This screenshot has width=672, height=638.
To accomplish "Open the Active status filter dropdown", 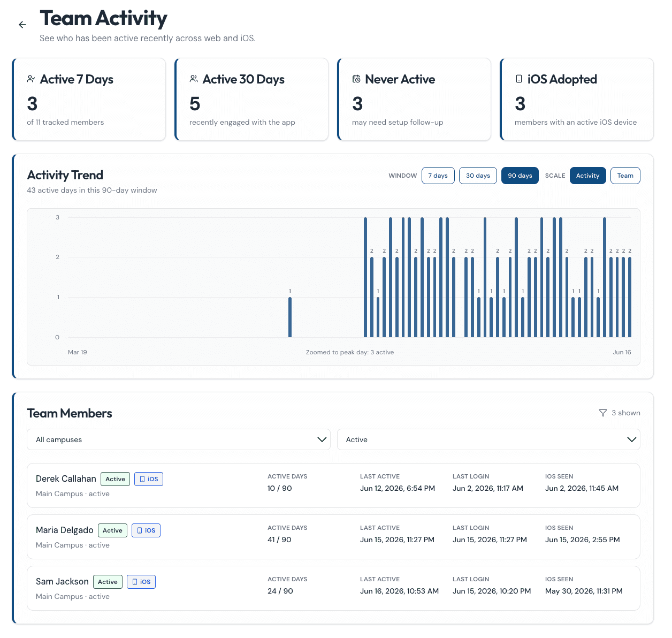I will pos(488,439).
